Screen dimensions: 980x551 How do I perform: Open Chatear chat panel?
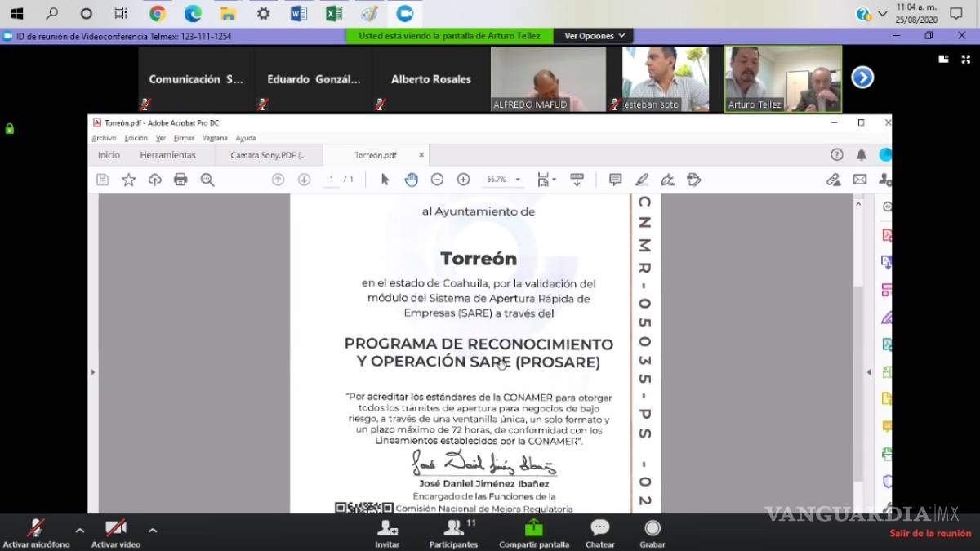tap(600, 533)
